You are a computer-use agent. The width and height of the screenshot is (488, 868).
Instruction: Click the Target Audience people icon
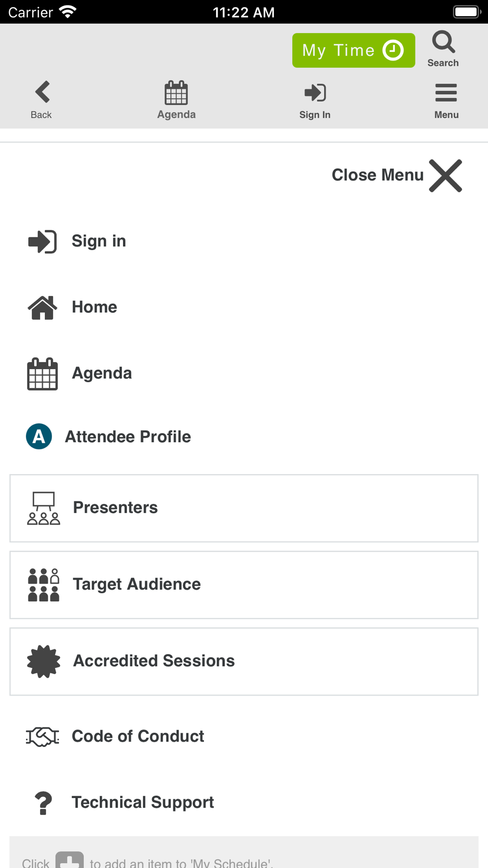click(x=43, y=585)
